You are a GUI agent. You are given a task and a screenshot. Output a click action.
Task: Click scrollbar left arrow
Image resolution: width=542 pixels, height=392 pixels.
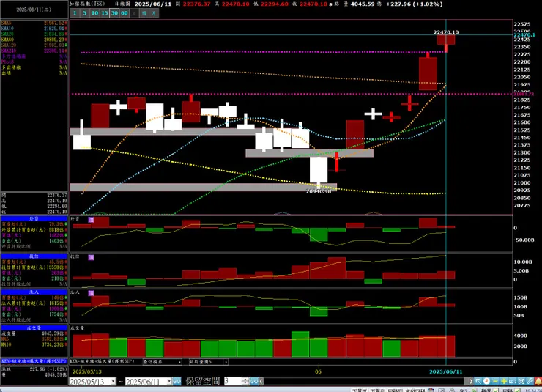pos(261,381)
